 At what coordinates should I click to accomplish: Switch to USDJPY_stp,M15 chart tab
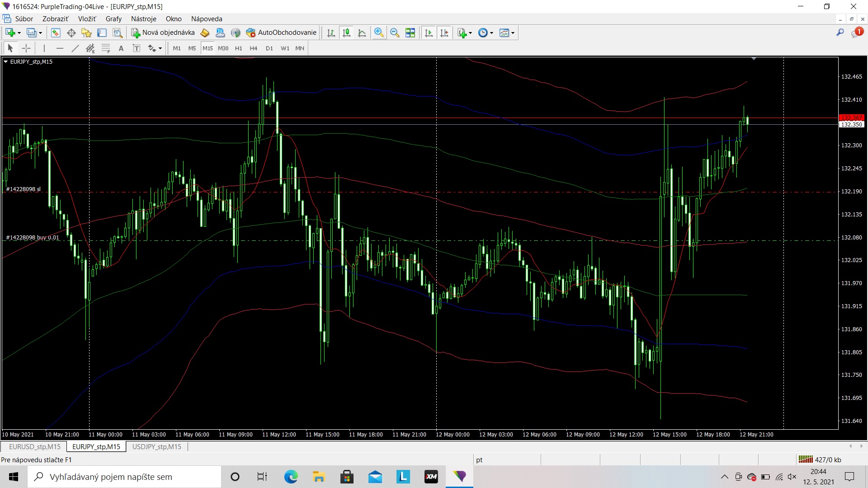pos(156,446)
